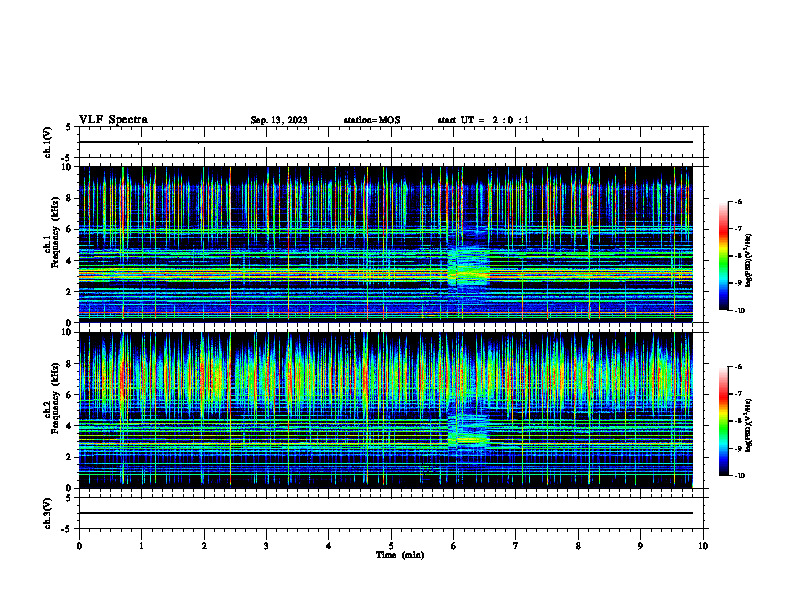The height and width of the screenshot is (612, 792).
Task: Click time axis tick label "5"
Action: pyautogui.click(x=391, y=546)
